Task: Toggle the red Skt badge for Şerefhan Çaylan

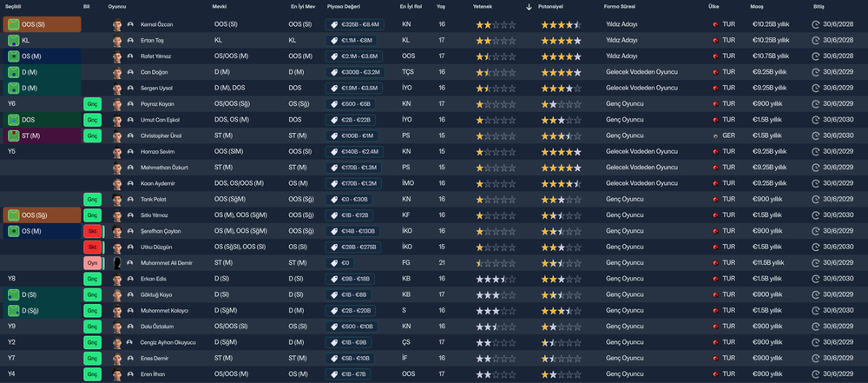Action: coord(93,231)
